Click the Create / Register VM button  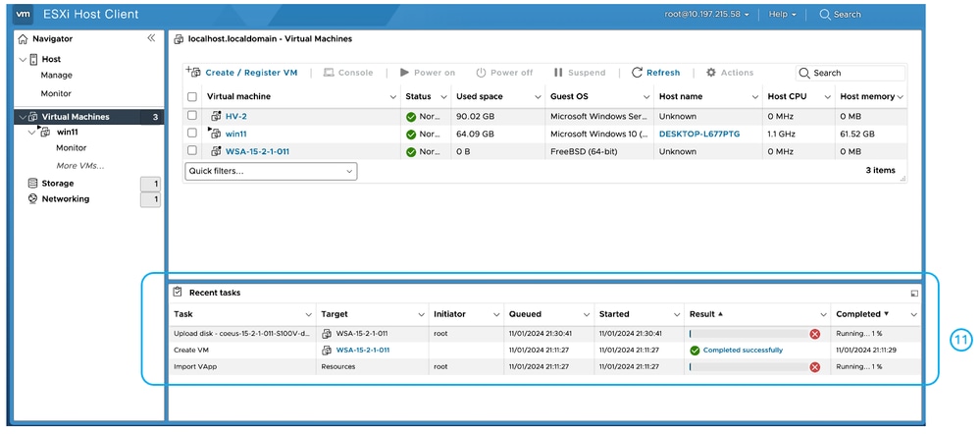[242, 73]
